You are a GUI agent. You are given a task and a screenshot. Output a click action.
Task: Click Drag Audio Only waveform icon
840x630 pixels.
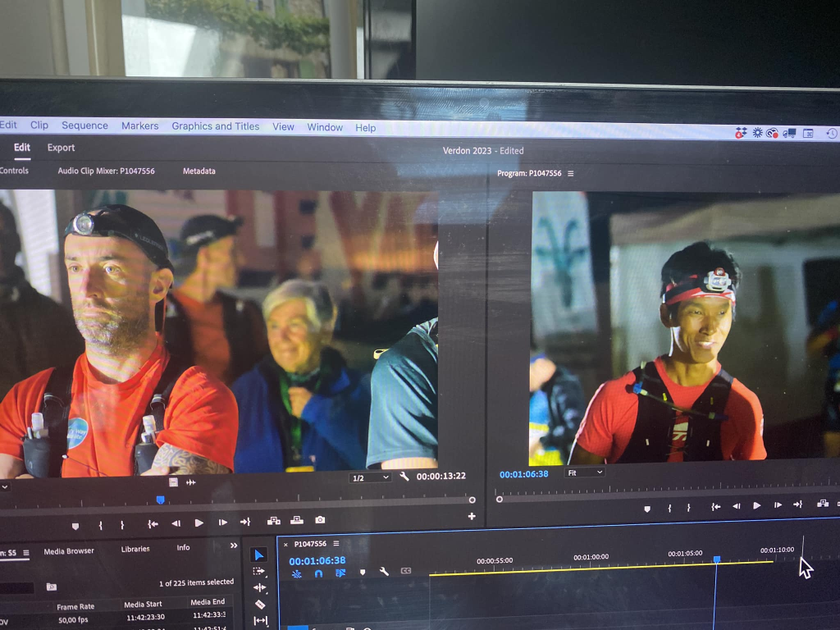tap(190, 482)
